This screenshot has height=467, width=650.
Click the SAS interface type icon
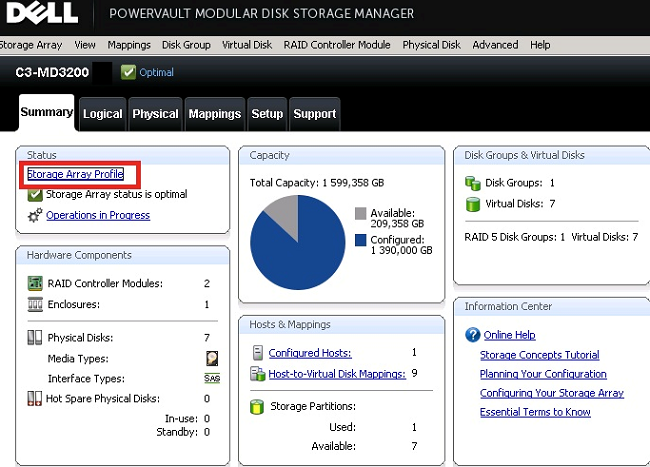(211, 378)
